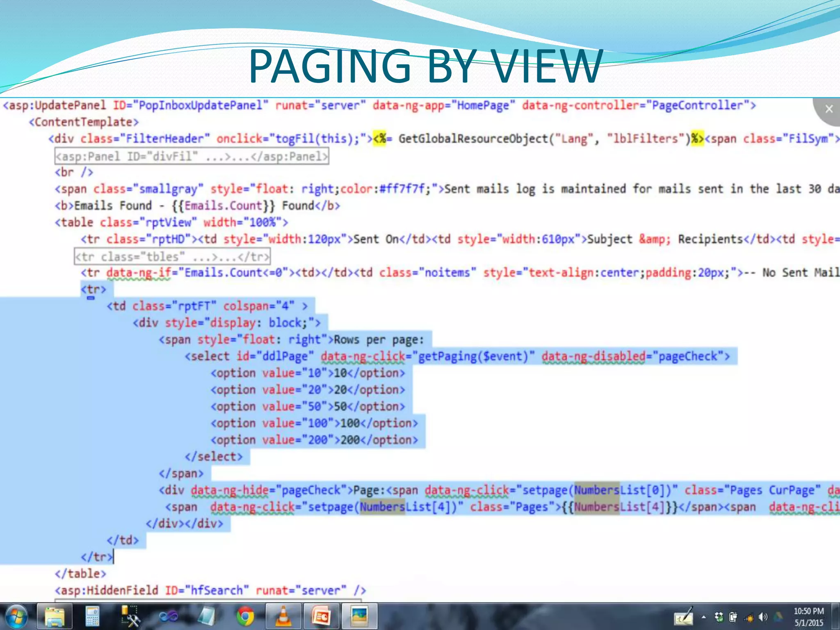This screenshot has width=840, height=630.
Task: Open VLC media player from the taskbar
Action: pos(283,616)
